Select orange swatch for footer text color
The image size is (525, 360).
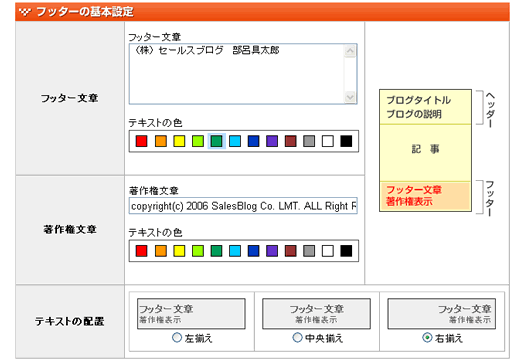(161, 141)
